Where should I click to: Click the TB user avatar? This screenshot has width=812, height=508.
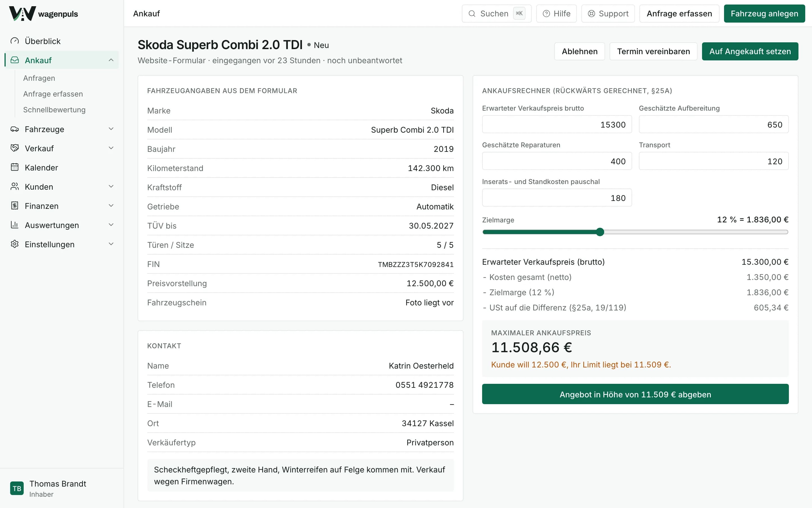(17, 488)
